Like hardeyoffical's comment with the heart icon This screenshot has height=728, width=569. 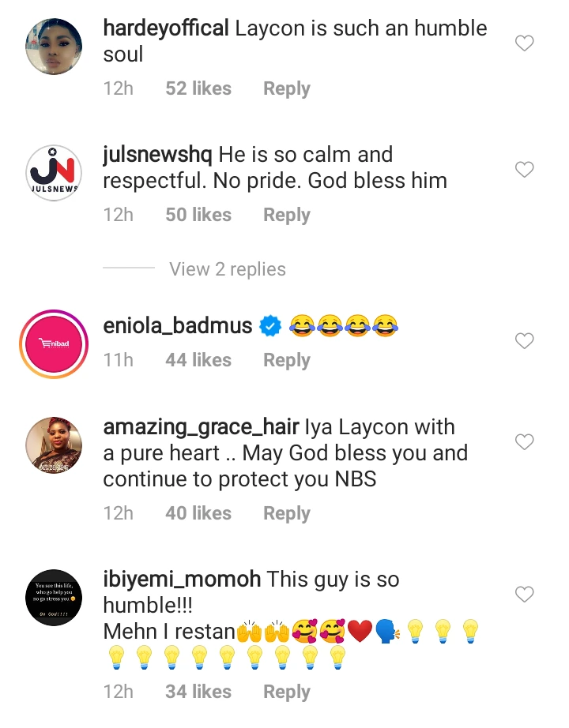point(525,43)
